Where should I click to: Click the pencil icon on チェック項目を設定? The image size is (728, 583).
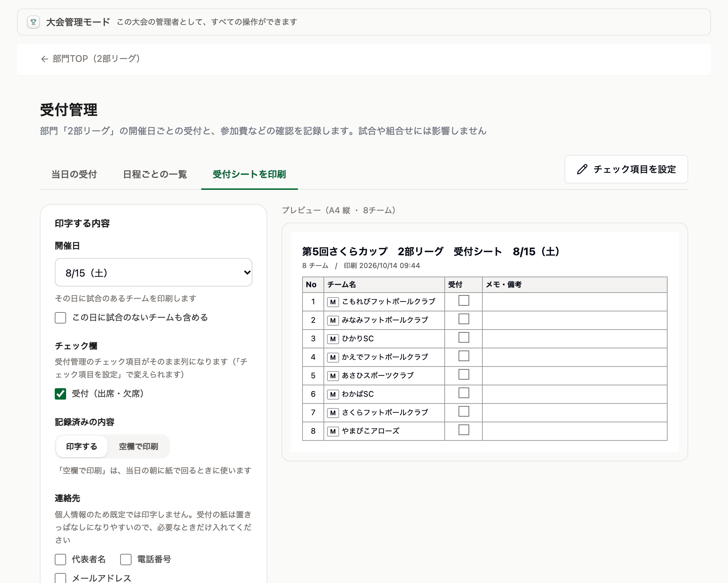tap(582, 169)
